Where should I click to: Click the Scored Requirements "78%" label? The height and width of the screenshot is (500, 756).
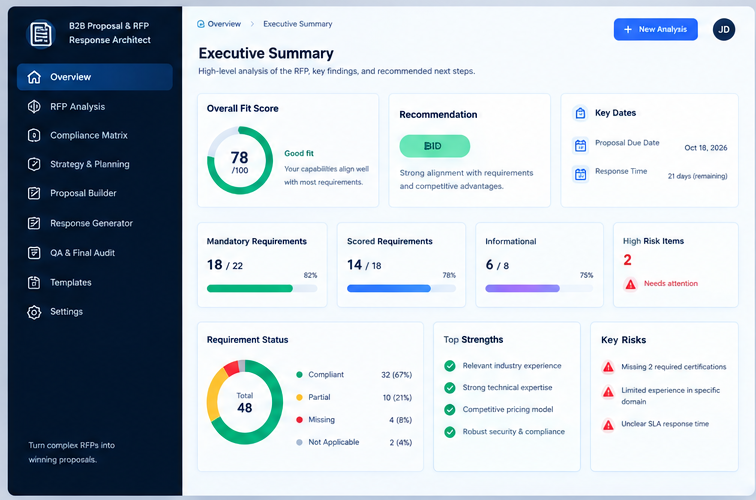(449, 275)
